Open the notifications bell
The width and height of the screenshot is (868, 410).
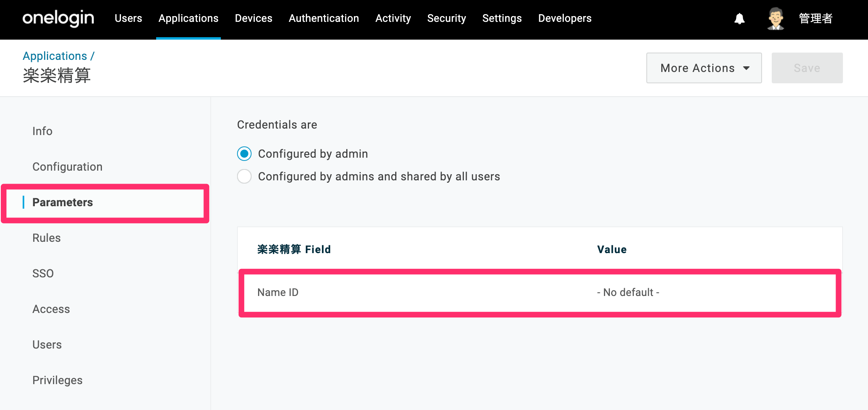[x=739, y=19]
